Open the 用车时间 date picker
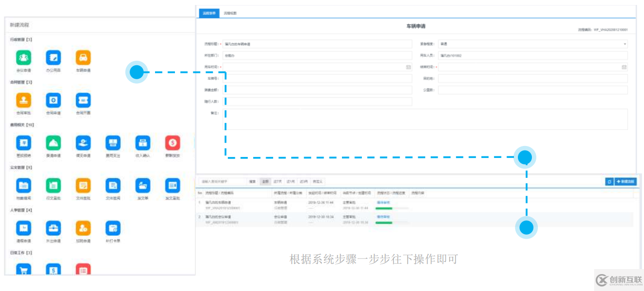Image resolution: width=644 pixels, height=291 pixels. coord(409,67)
